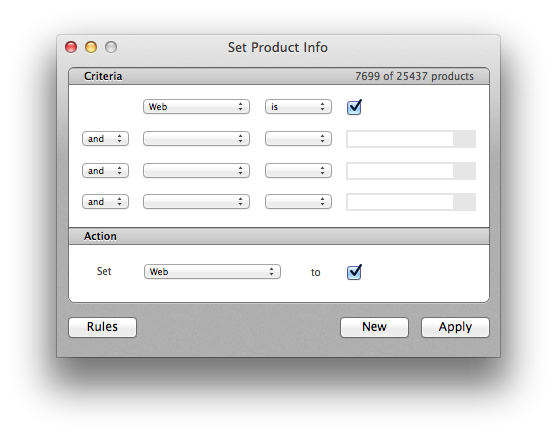Open the Web field dropdown in Criteria
Screen dimensions: 557x436
[x=196, y=107]
